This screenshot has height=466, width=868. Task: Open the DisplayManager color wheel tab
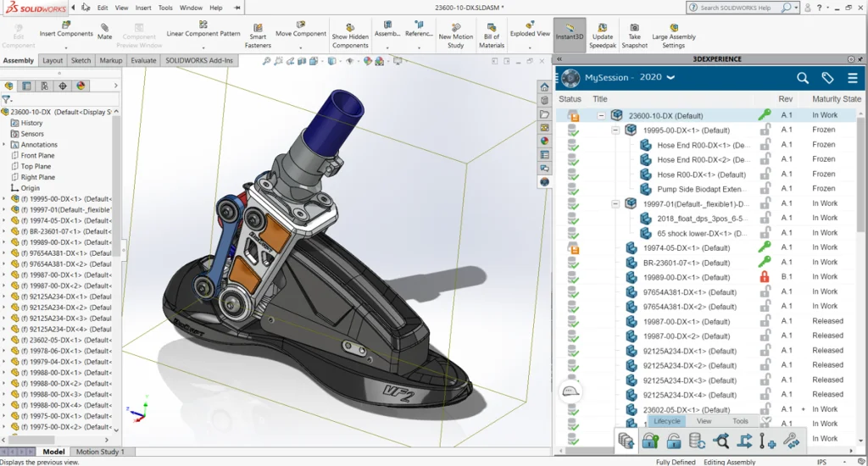(81, 86)
